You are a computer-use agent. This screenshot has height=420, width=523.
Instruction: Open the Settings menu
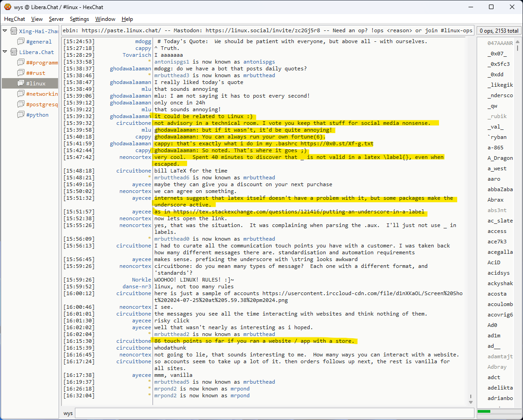(x=79, y=19)
